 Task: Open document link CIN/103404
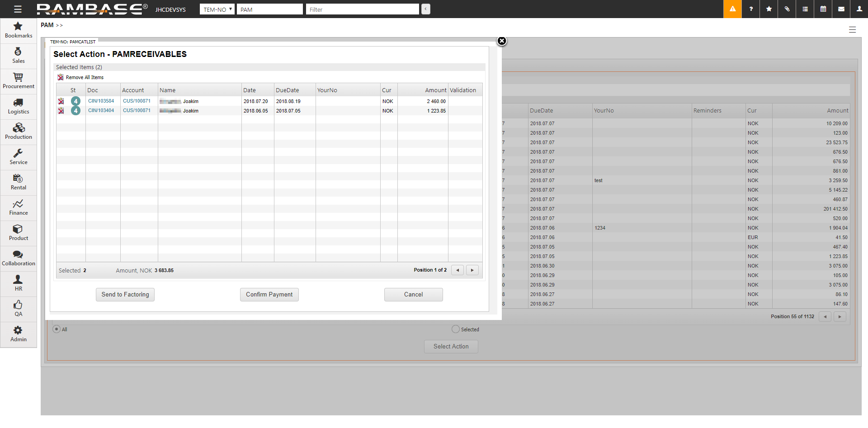pyautogui.click(x=101, y=110)
